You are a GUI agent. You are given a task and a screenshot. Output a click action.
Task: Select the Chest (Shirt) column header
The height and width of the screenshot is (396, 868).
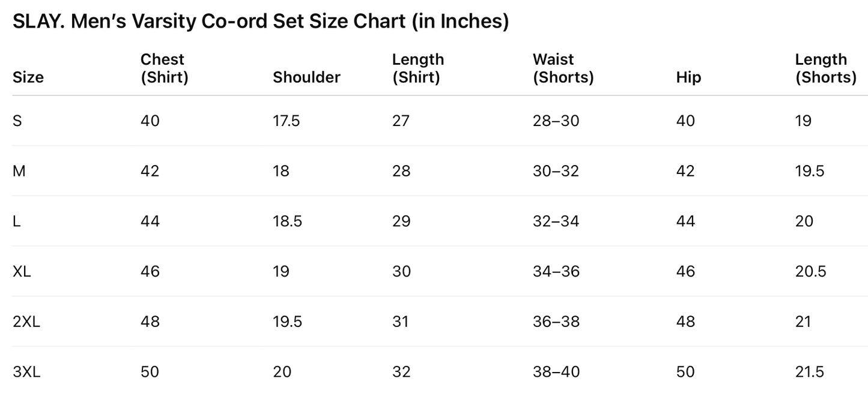click(164, 68)
